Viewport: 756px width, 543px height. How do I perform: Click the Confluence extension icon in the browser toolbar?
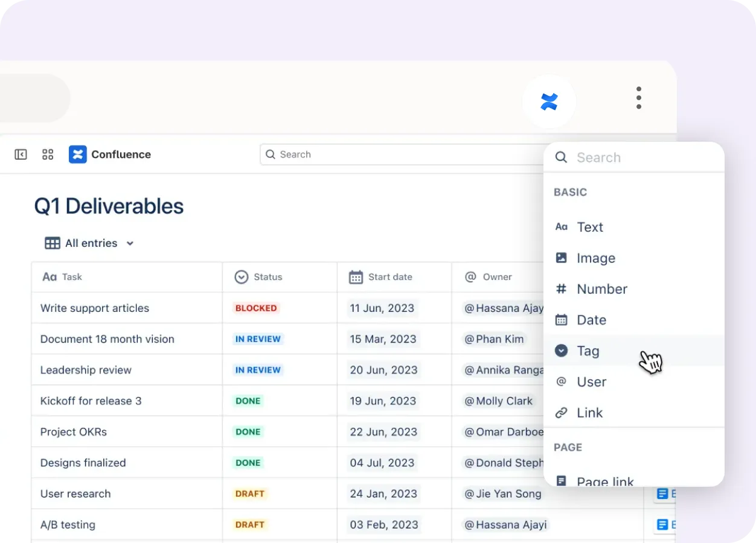click(549, 102)
